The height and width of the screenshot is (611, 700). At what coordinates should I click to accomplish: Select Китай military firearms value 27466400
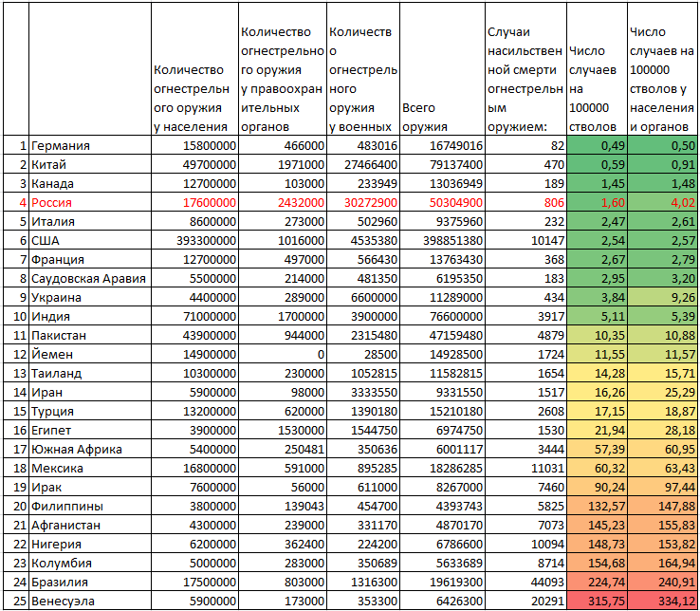[x=363, y=165]
